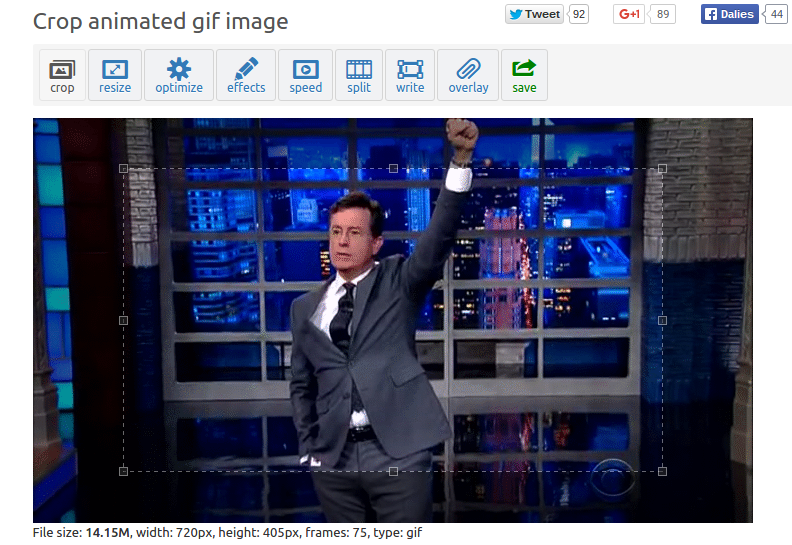The height and width of the screenshot is (545, 792).
Task: Open the effects tool
Action: (x=246, y=75)
